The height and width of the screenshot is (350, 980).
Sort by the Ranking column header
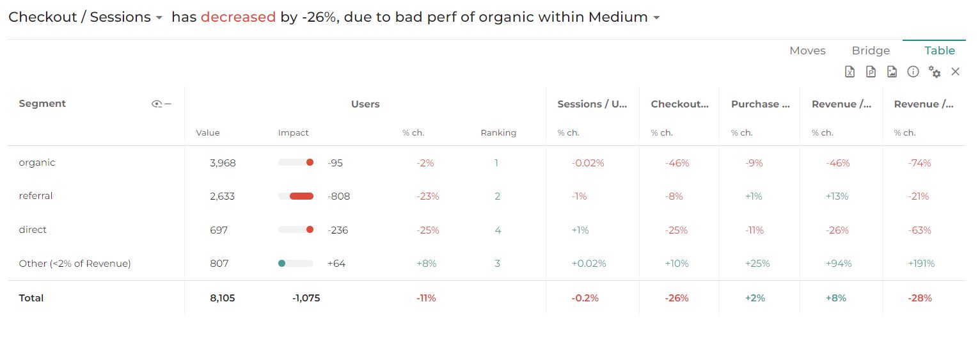(x=498, y=133)
